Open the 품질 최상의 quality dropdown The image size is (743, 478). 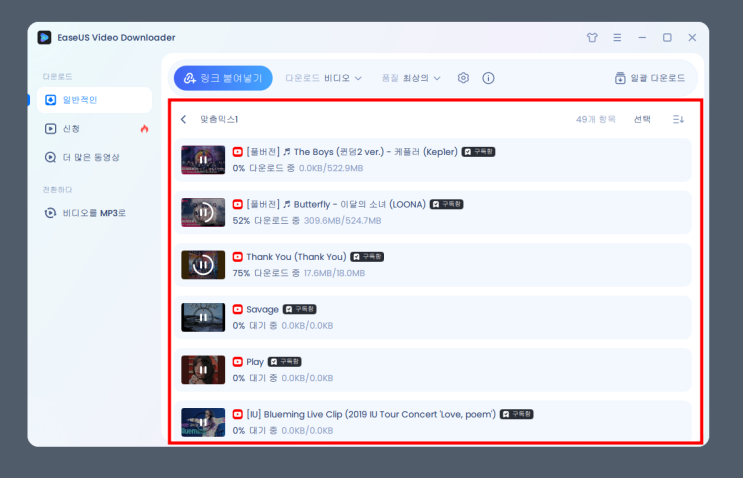pos(411,78)
